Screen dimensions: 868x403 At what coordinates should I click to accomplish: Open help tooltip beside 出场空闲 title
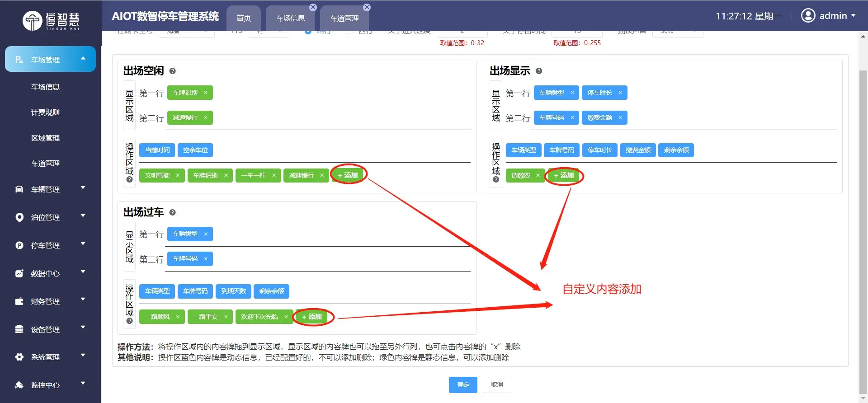[172, 71]
